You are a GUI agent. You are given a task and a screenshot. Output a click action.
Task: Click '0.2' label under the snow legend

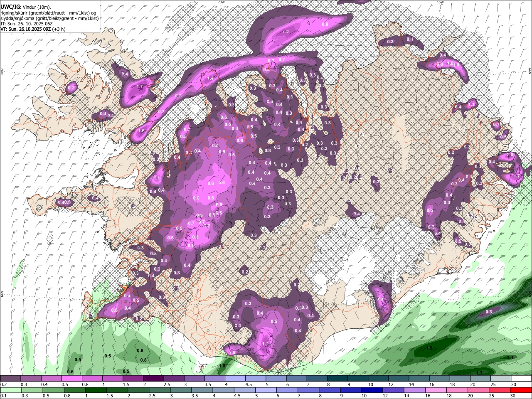point(4,384)
